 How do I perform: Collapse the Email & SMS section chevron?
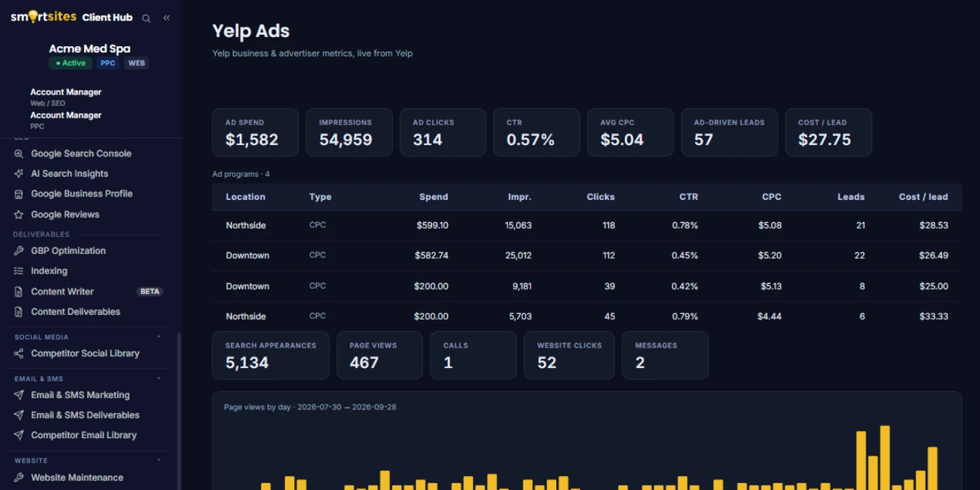click(x=159, y=379)
